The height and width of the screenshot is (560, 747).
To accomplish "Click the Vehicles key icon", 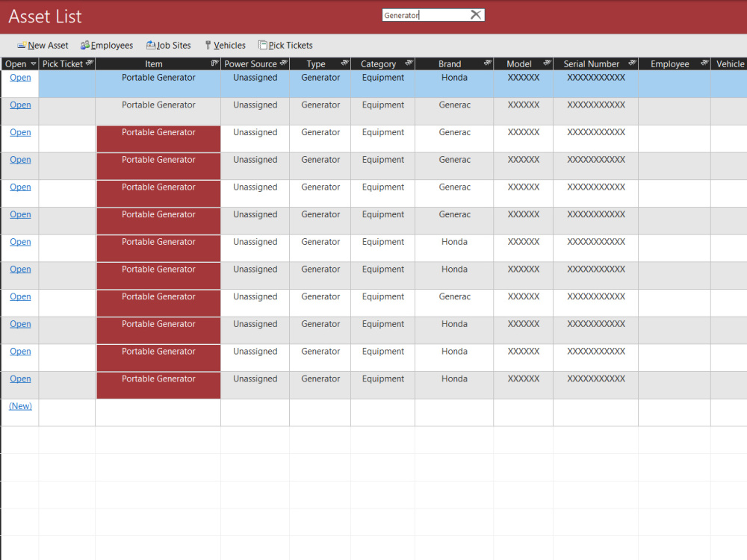I will pos(208,46).
